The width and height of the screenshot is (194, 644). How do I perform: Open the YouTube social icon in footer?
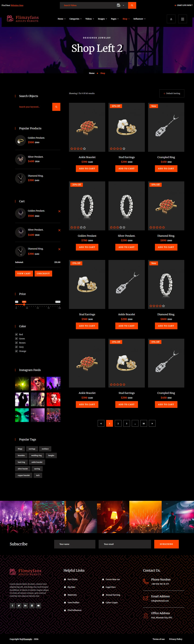pyautogui.click(x=38, y=606)
